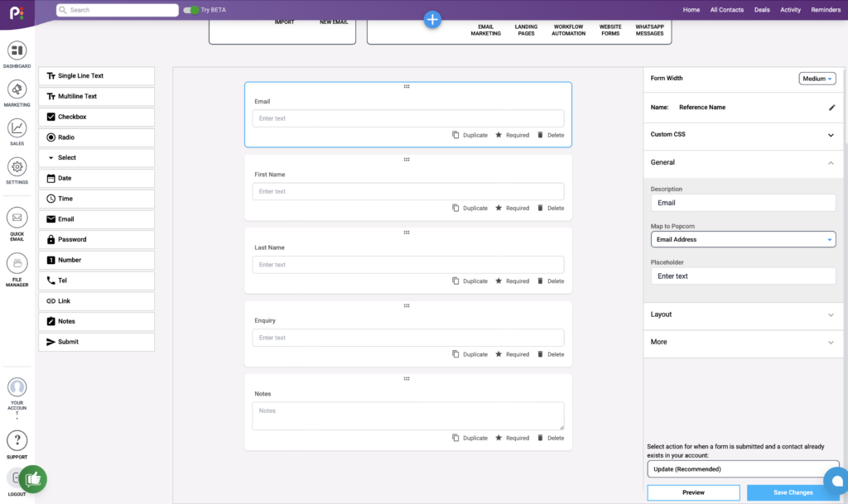
Task: Open the File Manager sidebar icon
Action: [x=17, y=263]
